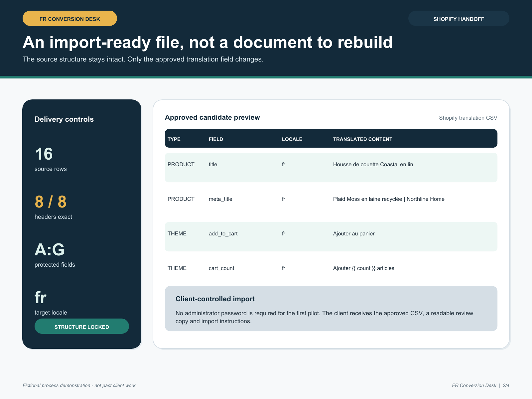Viewport: 532px width, 399px height.
Task: Click the 'target locale' label
Action: pyautogui.click(x=51, y=313)
